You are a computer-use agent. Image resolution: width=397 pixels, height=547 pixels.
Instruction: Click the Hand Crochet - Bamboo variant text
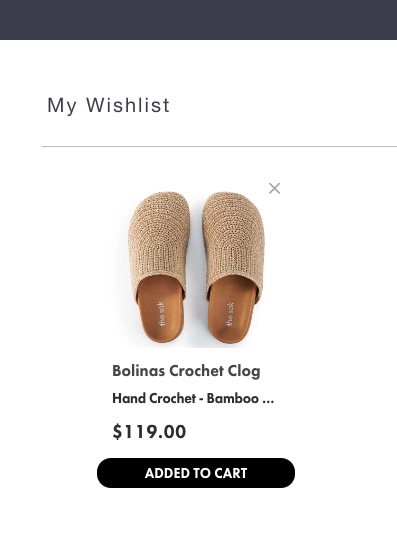coord(193,398)
